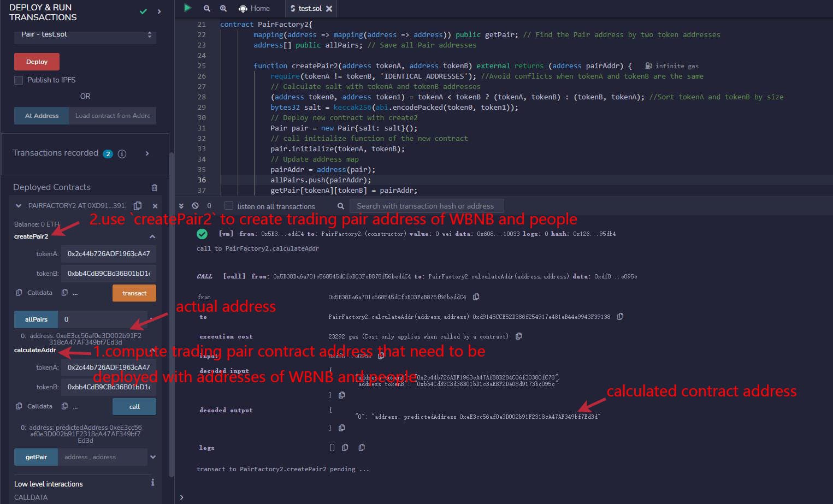Enable the 'listen on all transactions' checkbox
Image resolution: width=833 pixels, height=504 pixels.
[228, 206]
